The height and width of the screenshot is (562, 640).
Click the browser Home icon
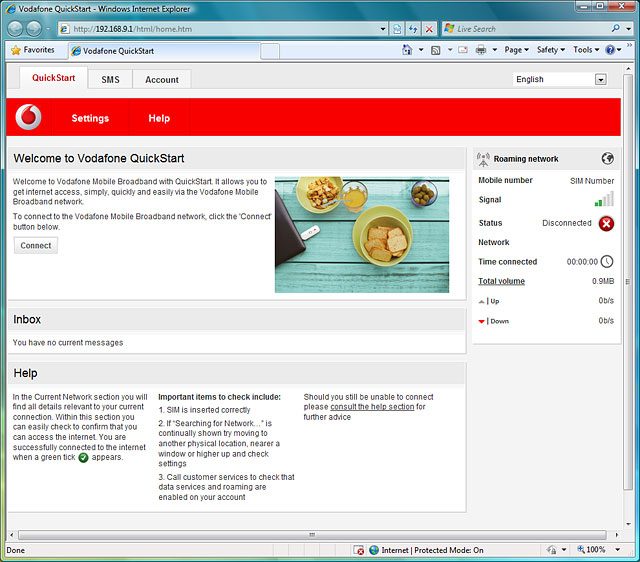(x=407, y=50)
